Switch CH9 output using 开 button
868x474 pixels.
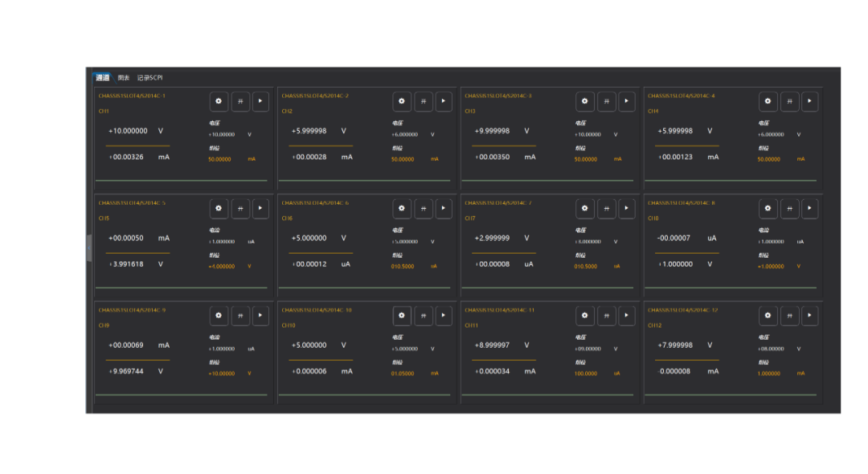(240, 316)
